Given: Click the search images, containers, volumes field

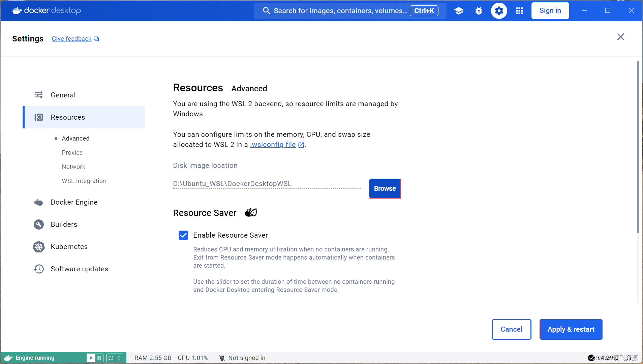Looking at the screenshot, I should pos(350,11).
